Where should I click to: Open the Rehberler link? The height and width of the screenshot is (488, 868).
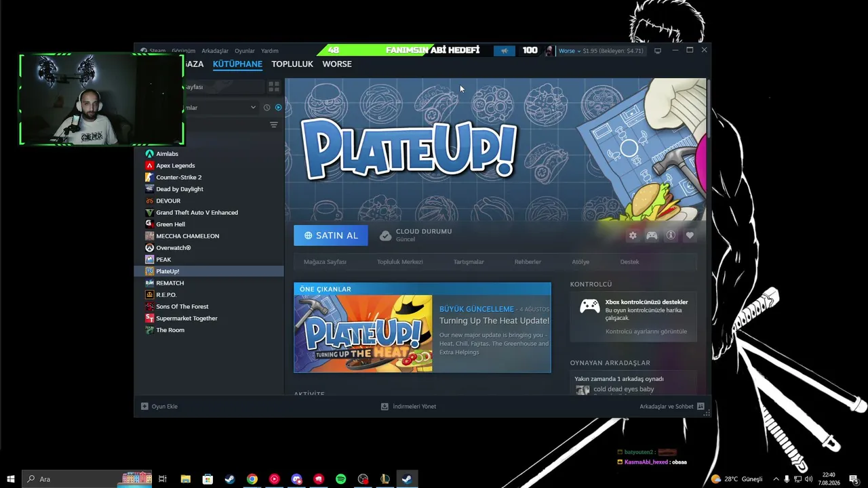coord(528,262)
